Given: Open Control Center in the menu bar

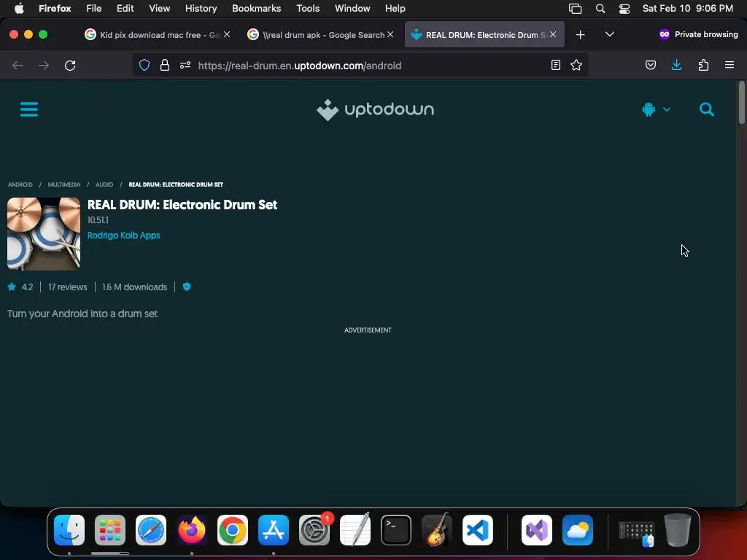Looking at the screenshot, I should 624,9.
